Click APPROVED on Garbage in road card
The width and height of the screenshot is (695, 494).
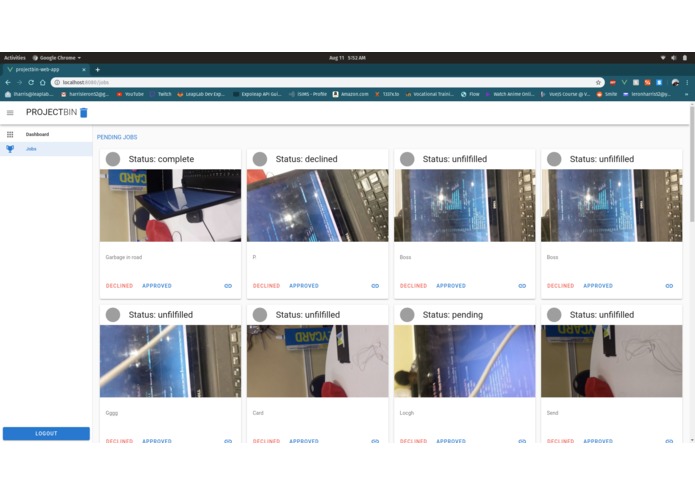(157, 286)
